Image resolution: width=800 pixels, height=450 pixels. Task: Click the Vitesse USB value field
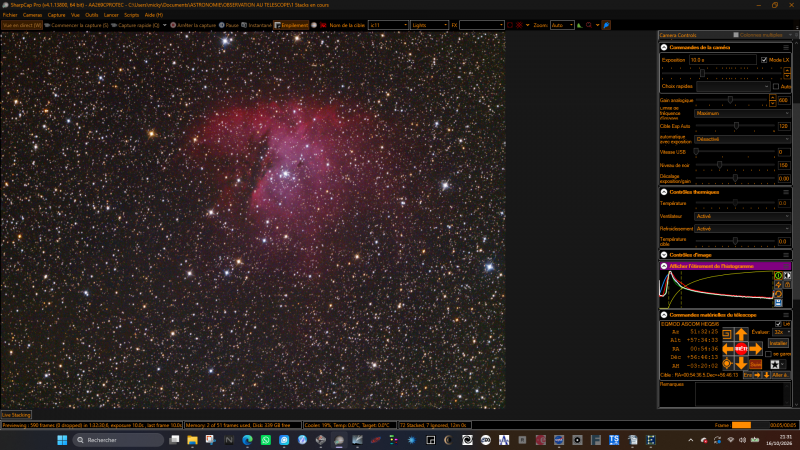[x=784, y=152]
